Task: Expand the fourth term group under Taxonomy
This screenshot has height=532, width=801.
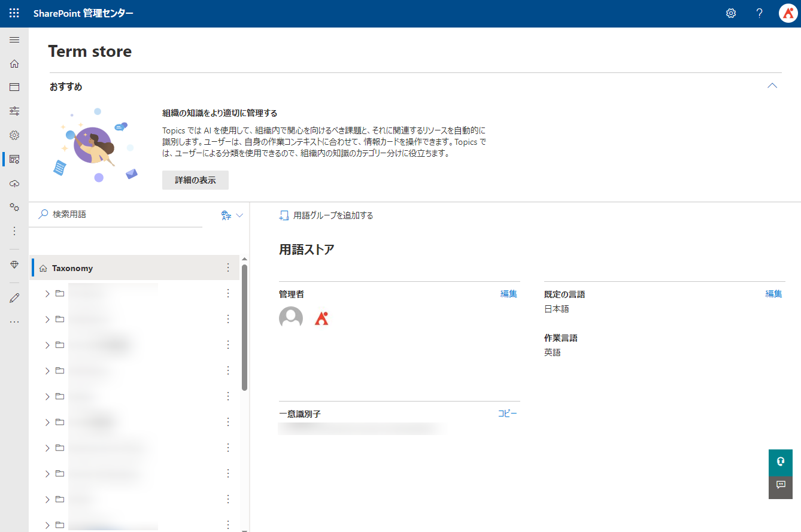Action: pos(47,370)
